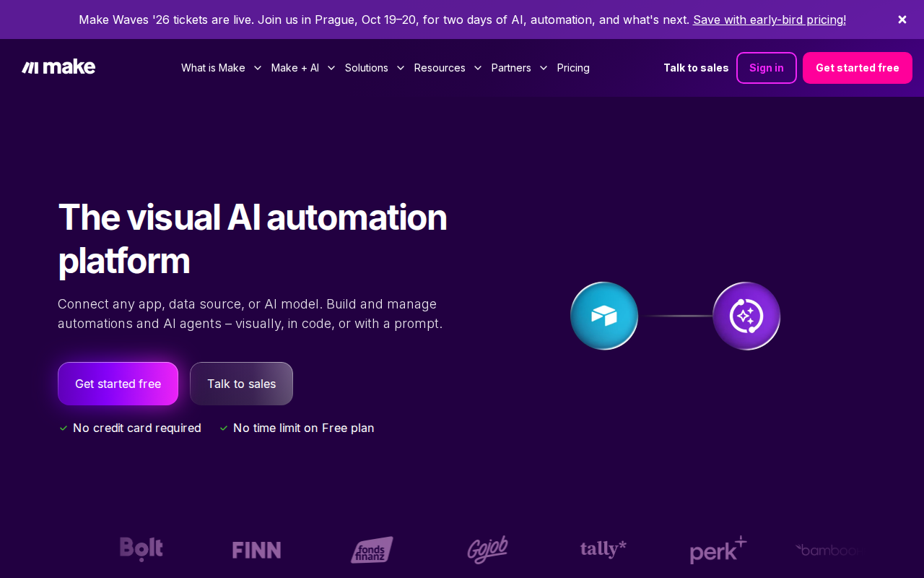Click the Fonds Finanz customer logo
The image size is (924, 578).
[372, 550]
